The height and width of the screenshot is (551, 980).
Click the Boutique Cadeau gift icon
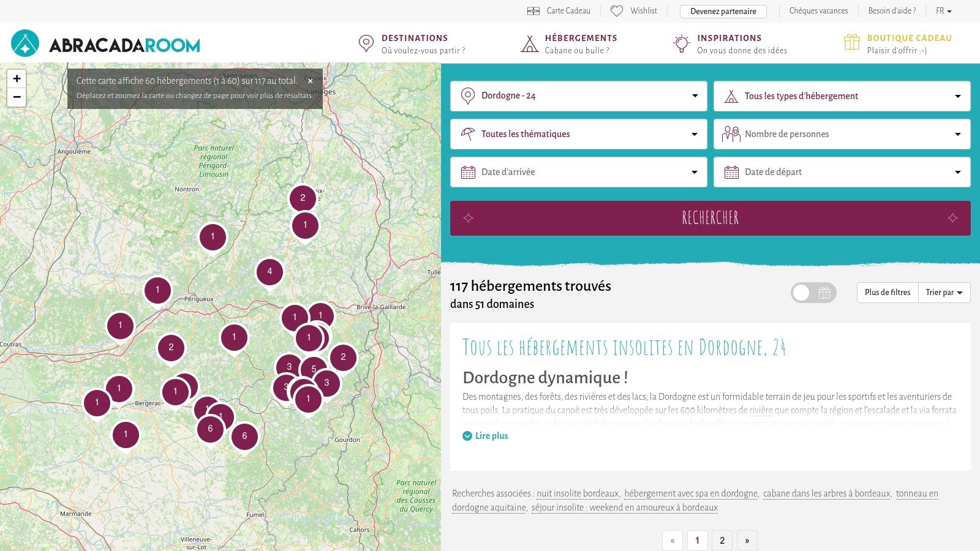coord(852,42)
